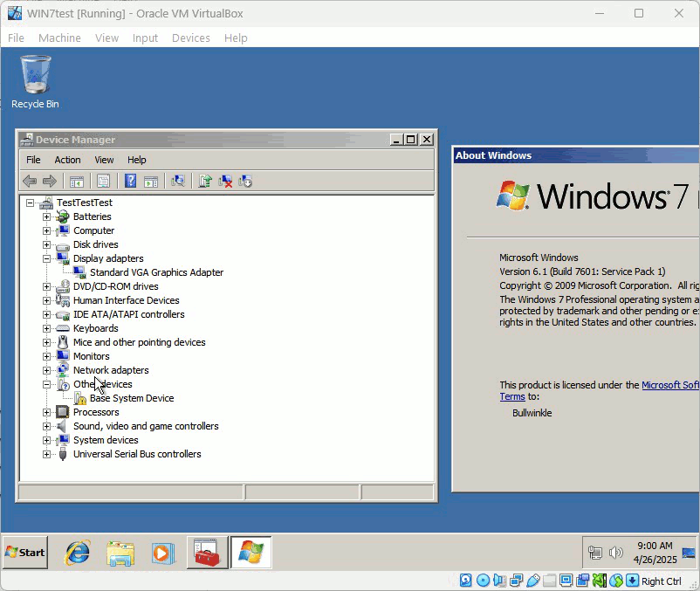Click VirtualBox audio status indicator
The image size is (700, 591).
pyautogui.click(x=499, y=581)
